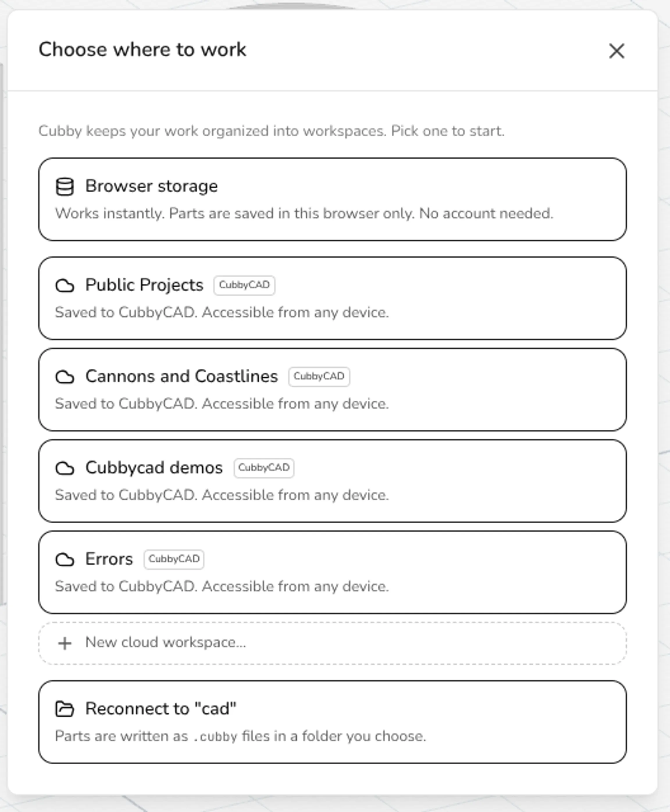Click the cloud icon beside Cubbycad demos
670x812 pixels.
65,468
